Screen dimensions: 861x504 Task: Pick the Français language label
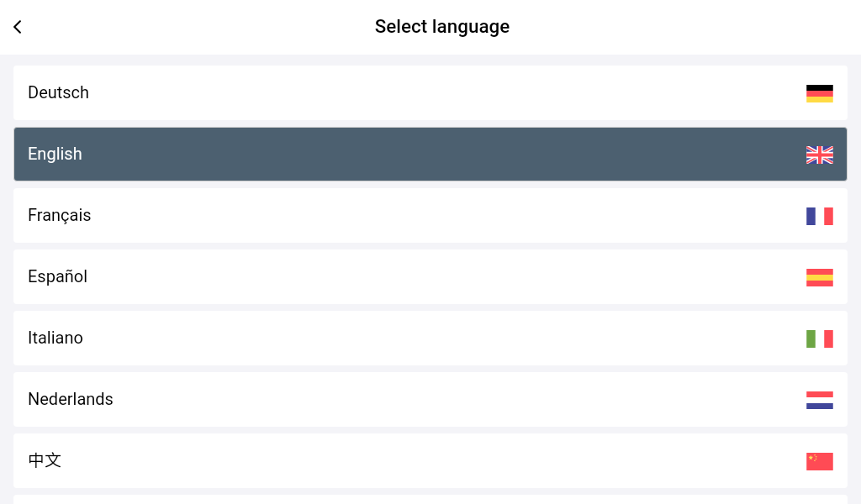point(59,215)
